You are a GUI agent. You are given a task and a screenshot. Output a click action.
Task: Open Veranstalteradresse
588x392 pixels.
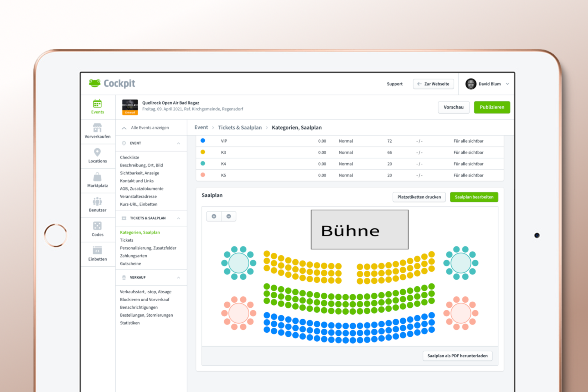pyautogui.click(x=138, y=197)
